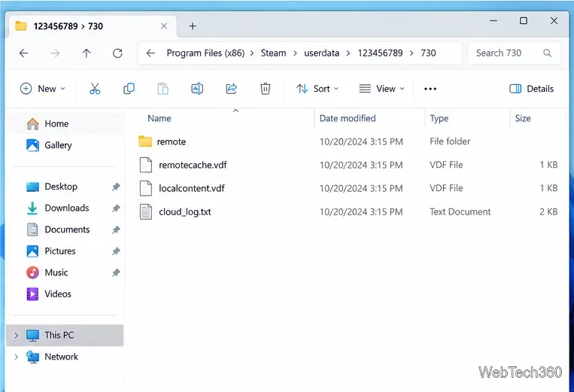
Task: Click the Paste clipboard icon
Action: pyautogui.click(x=163, y=89)
